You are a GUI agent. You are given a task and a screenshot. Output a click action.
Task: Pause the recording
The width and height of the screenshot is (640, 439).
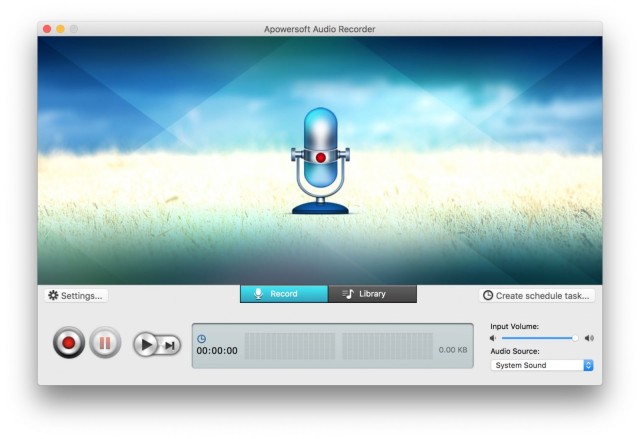click(105, 343)
